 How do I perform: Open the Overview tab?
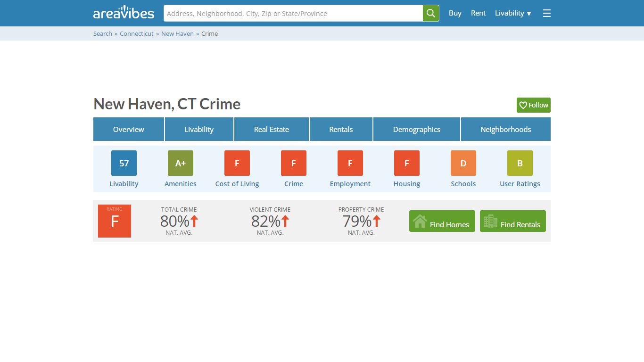(x=129, y=129)
